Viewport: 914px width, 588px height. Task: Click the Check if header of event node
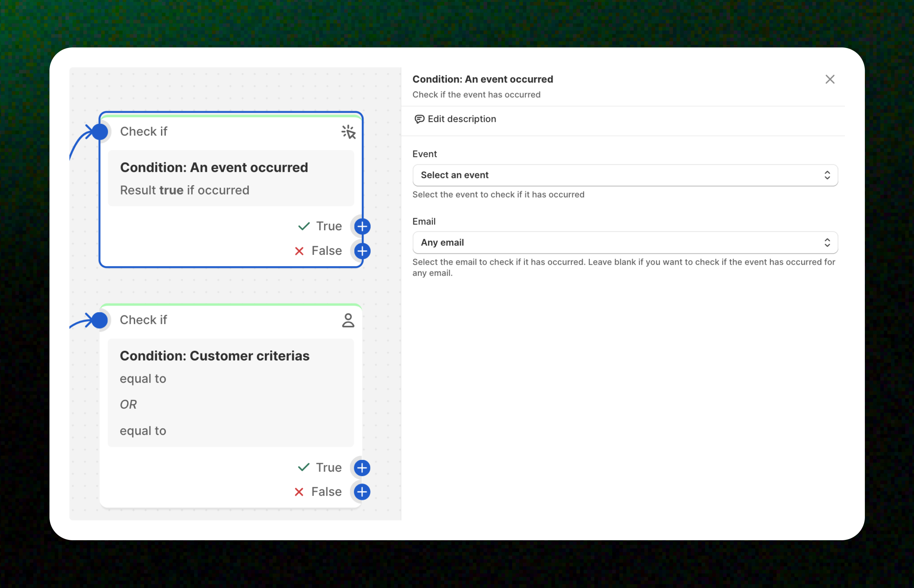144,132
